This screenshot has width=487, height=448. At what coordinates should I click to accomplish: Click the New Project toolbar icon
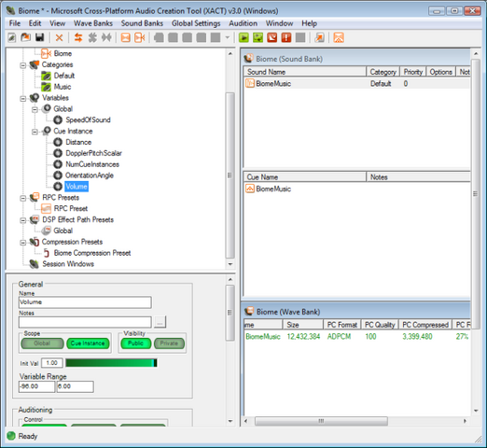point(12,38)
